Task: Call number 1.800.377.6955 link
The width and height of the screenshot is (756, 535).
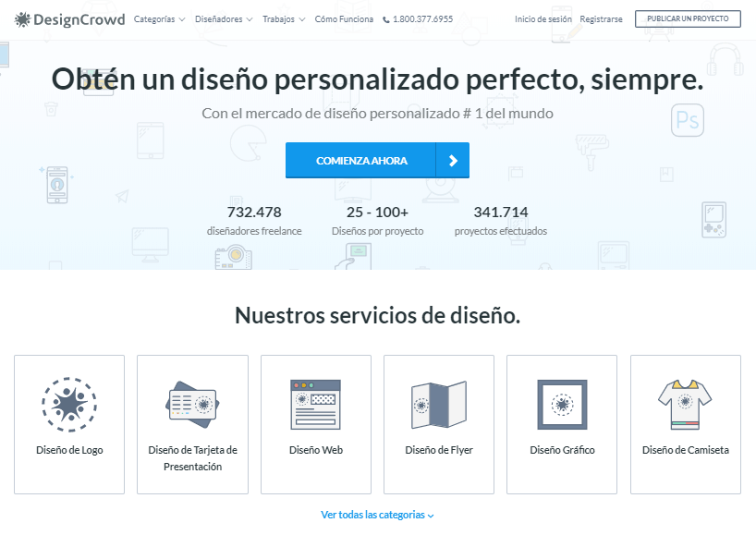Action: 423,19
